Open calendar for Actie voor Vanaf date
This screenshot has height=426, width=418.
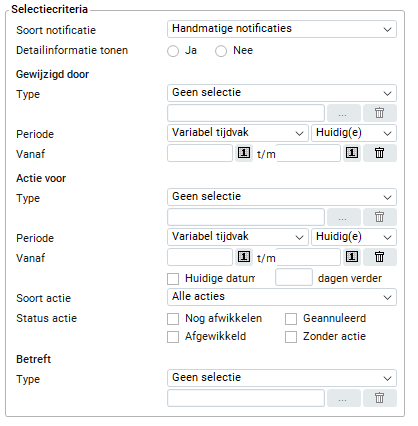(244, 257)
